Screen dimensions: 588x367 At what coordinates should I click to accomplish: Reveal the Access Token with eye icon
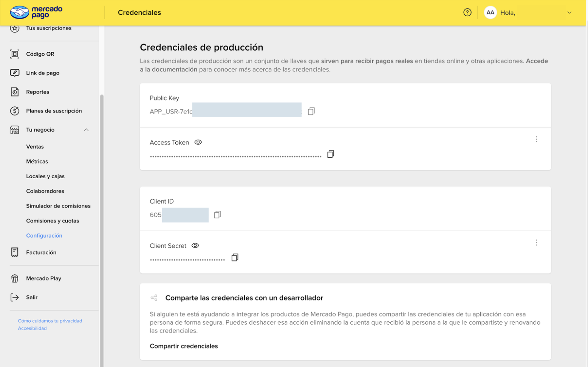pyautogui.click(x=198, y=142)
